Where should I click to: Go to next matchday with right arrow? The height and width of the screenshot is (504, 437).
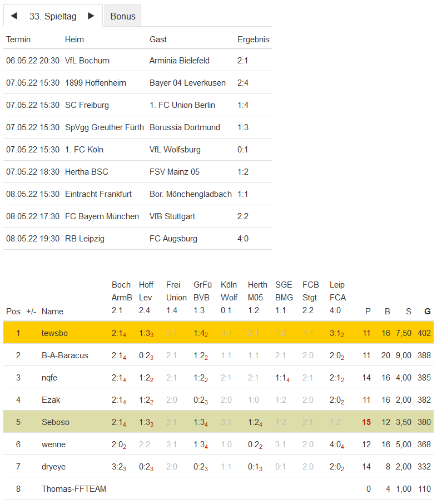tap(91, 16)
